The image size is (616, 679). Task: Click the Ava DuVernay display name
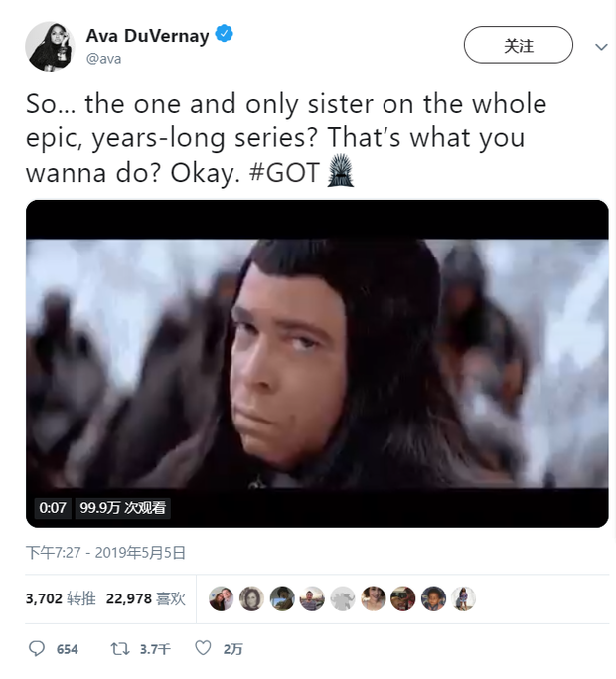(147, 35)
